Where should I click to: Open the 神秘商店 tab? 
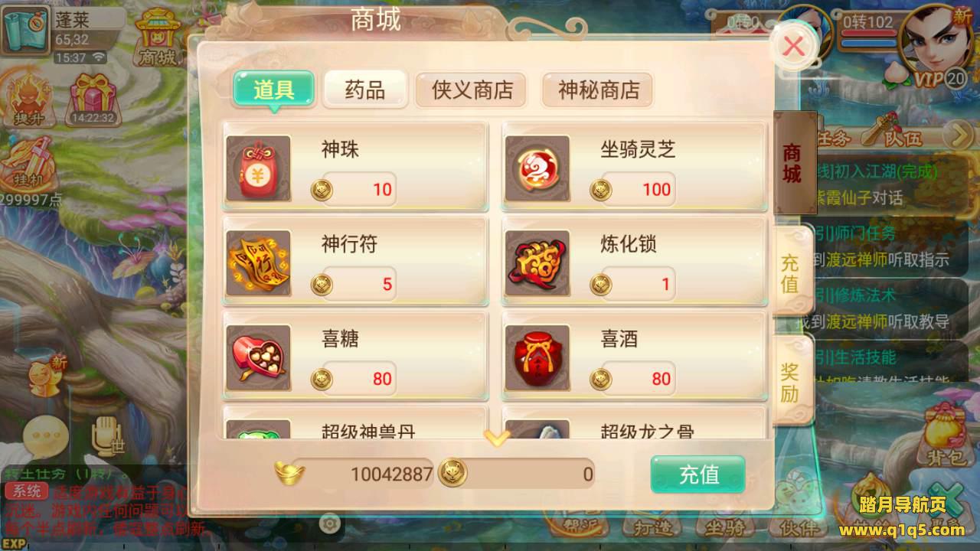tap(599, 90)
